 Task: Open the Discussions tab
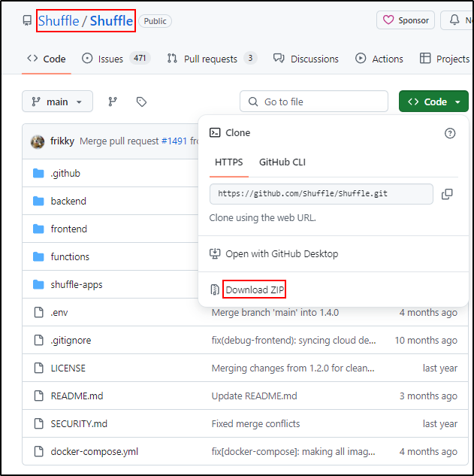point(306,59)
